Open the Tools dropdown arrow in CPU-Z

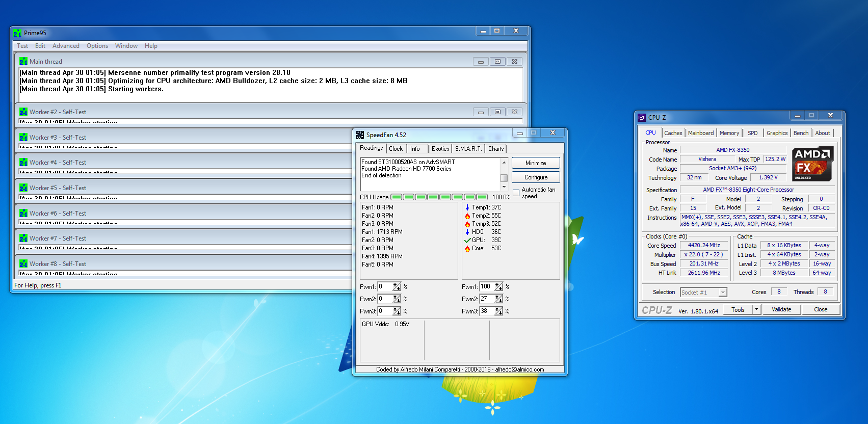point(756,309)
